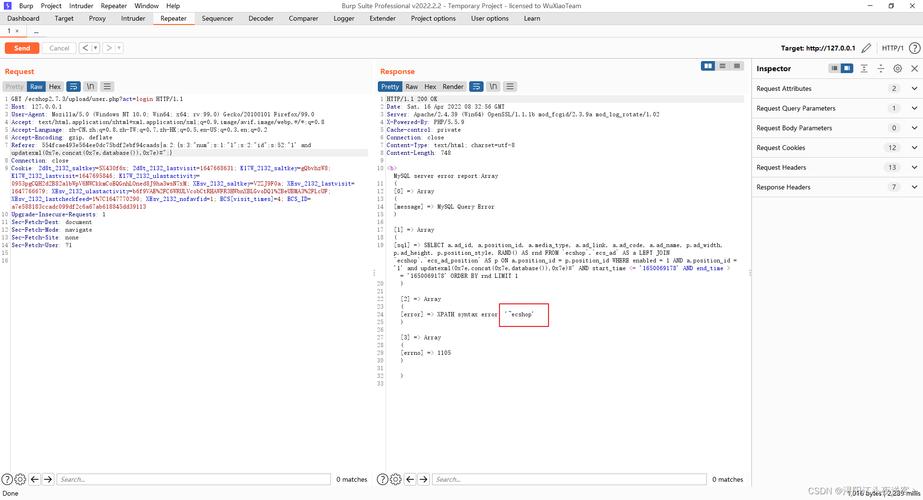The width and height of the screenshot is (923, 500).
Task: Open the Project options tab
Action: [433, 18]
